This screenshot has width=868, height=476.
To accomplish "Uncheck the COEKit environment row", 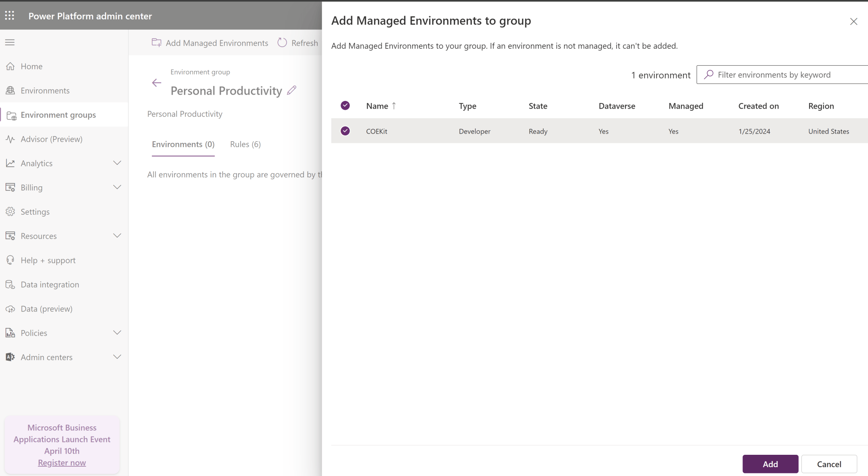I will (345, 131).
